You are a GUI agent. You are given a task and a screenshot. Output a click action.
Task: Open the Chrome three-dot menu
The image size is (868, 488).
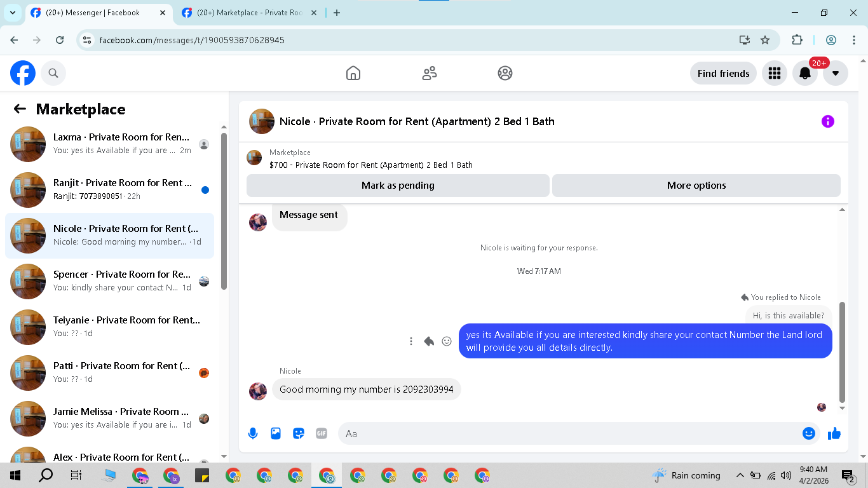[x=854, y=40]
